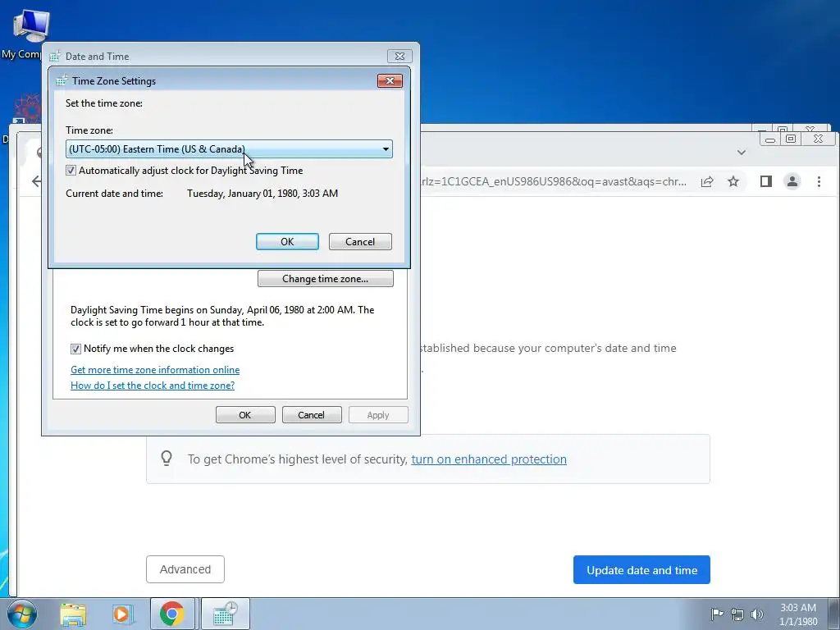The height and width of the screenshot is (630, 840).
Task: Cancel the Time Zone Settings dialog
Action: (x=360, y=242)
